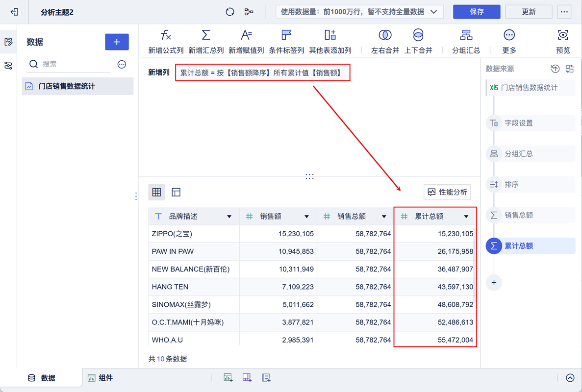Click the 条件标签列 flag icon
Image resolution: width=582 pixels, height=392 pixels.
click(286, 35)
